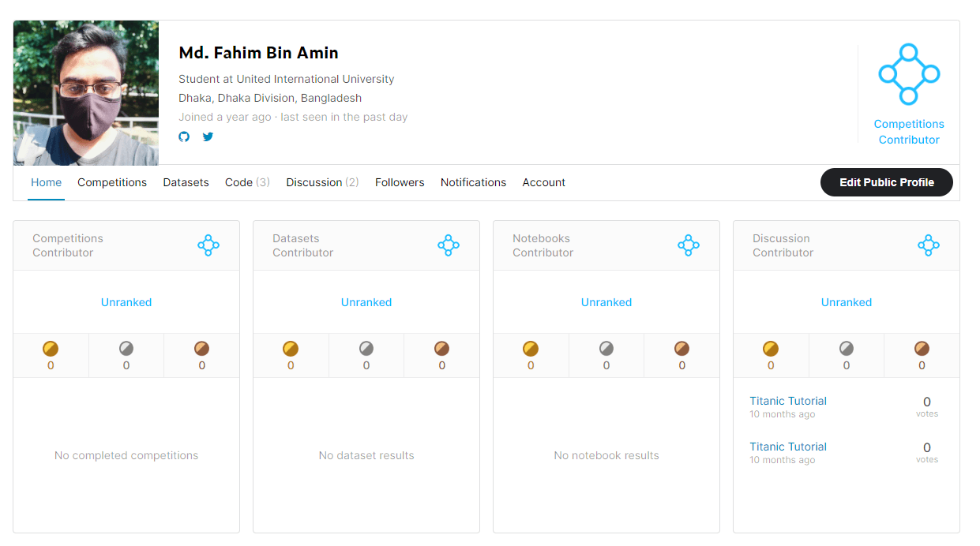Click the tier icon in the Discussion Contributor card

point(929,245)
